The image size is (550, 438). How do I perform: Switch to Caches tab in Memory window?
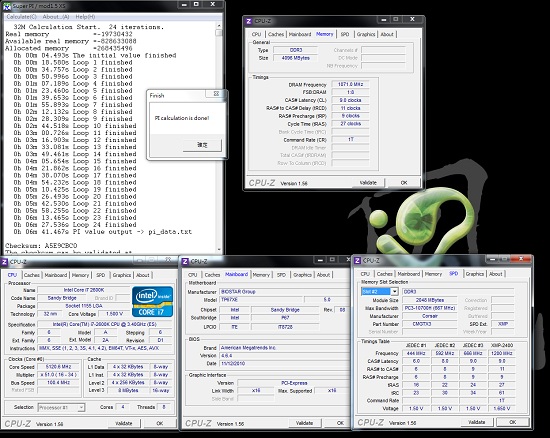pos(276,34)
